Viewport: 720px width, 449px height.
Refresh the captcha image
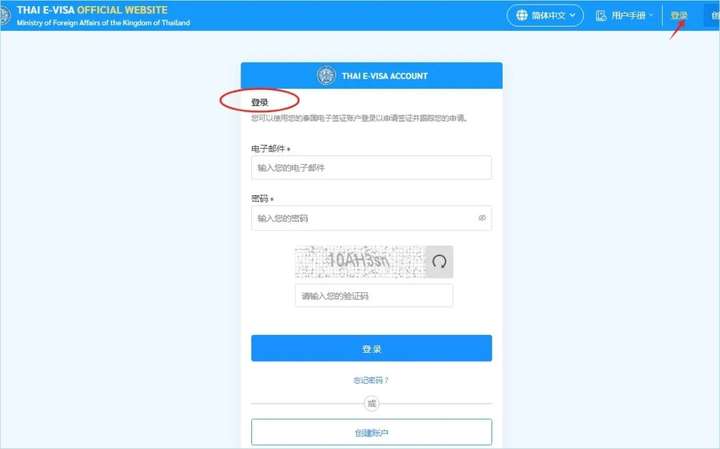pyautogui.click(x=439, y=262)
